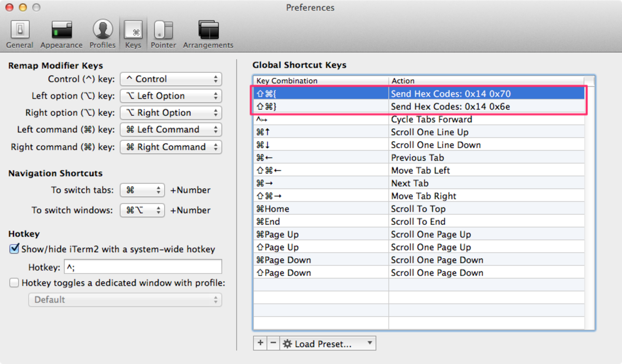Select the ⇧Page Up key combination row
This screenshot has width=622, height=364.
(x=419, y=247)
